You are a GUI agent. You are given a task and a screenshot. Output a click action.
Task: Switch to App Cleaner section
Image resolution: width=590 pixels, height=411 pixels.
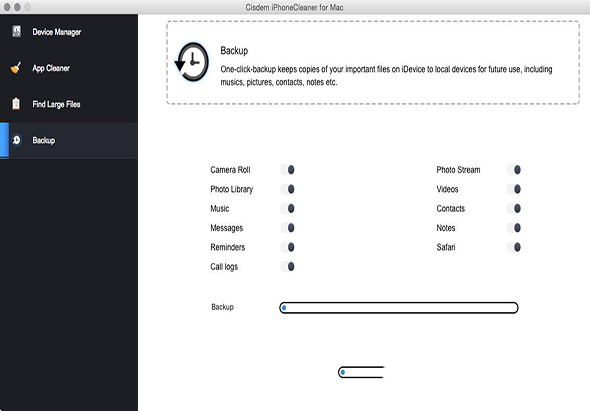coord(69,68)
